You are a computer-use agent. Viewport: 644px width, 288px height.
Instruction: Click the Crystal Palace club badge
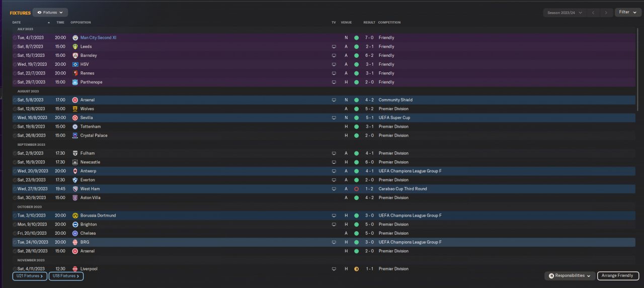pos(75,136)
